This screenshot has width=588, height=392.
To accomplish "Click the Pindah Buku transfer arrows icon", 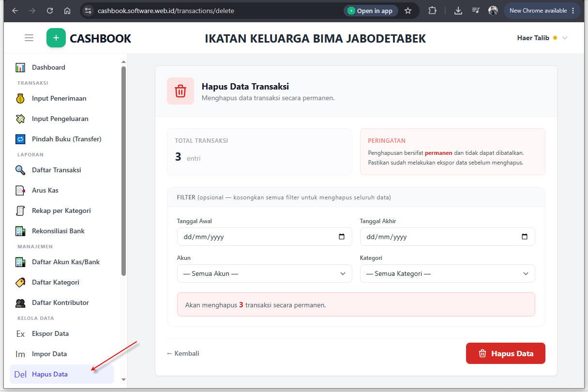I will pyautogui.click(x=20, y=139).
